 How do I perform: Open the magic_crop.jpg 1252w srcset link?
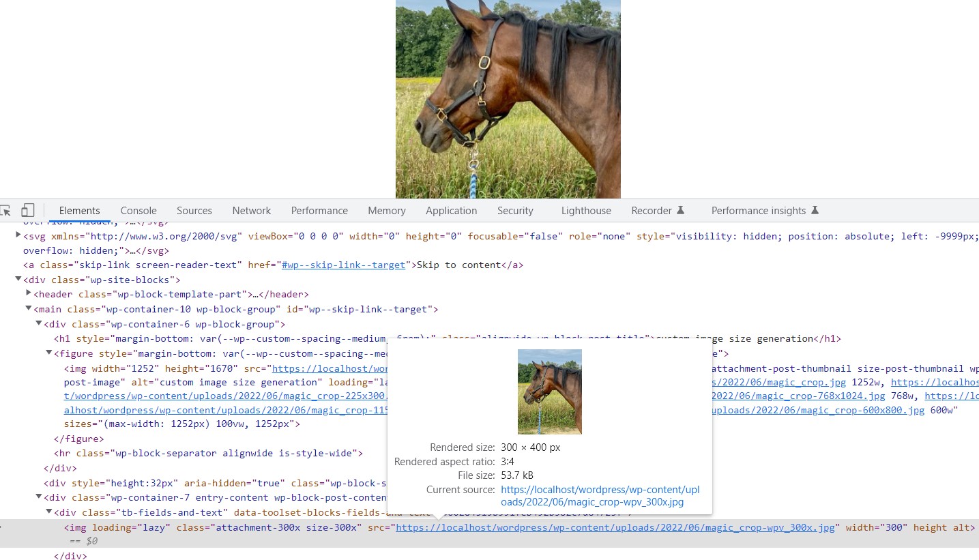click(779, 383)
